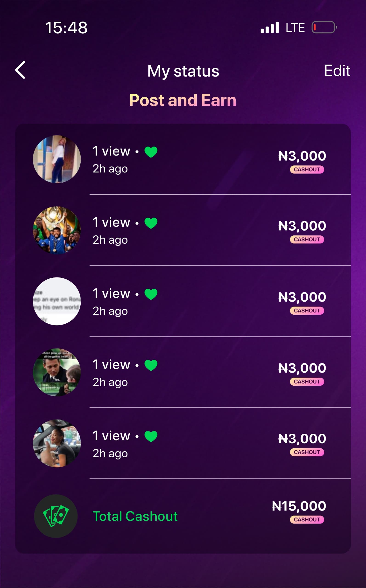Tap the green heart on fourth status

pos(151,365)
